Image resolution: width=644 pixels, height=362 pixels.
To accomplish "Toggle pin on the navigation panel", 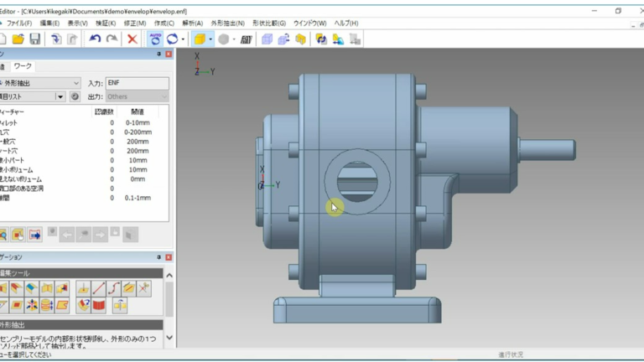I will coord(158,257).
